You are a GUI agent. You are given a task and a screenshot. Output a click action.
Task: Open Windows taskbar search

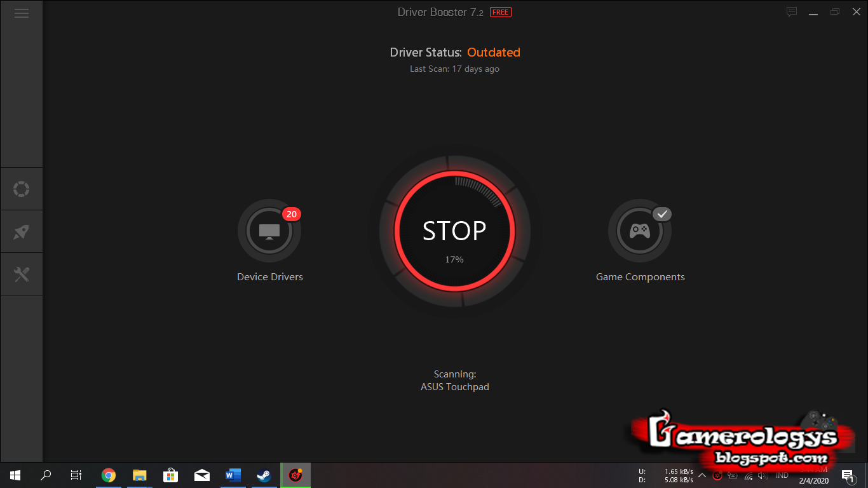(x=46, y=475)
